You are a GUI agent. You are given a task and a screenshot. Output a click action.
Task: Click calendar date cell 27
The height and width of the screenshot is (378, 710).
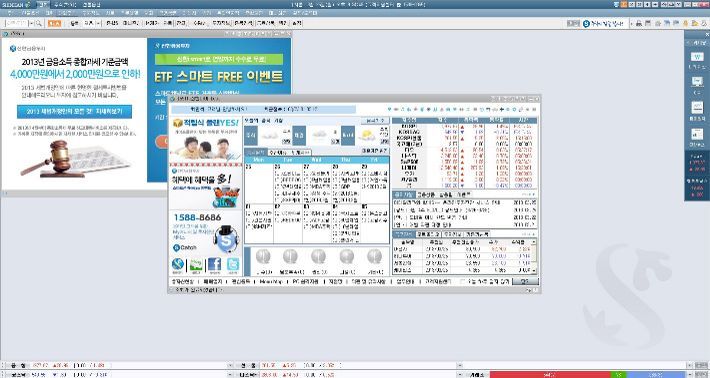[317, 183]
